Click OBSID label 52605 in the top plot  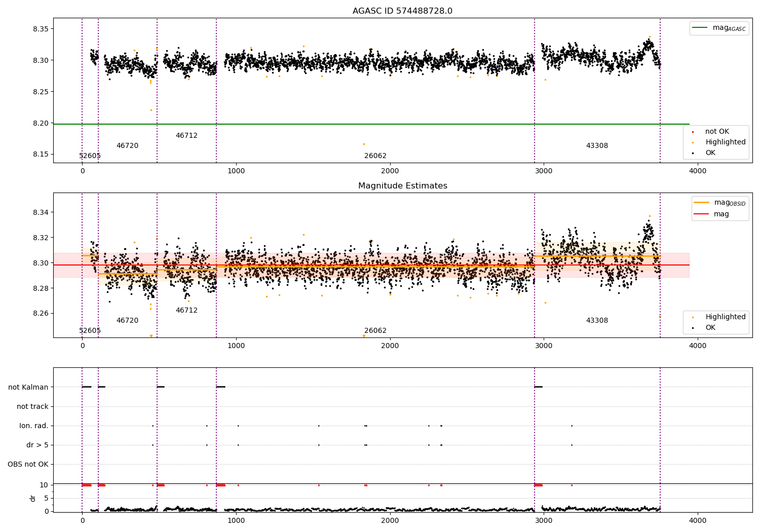(x=90, y=156)
